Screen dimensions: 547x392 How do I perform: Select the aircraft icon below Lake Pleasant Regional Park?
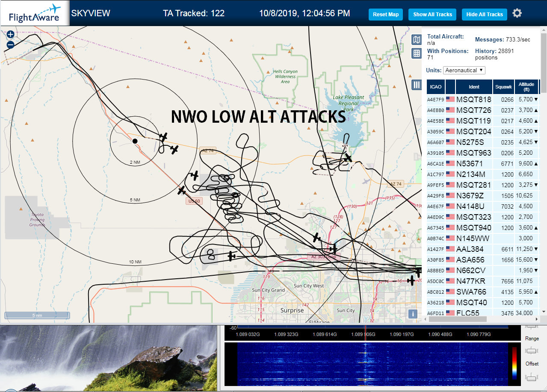[348, 158]
